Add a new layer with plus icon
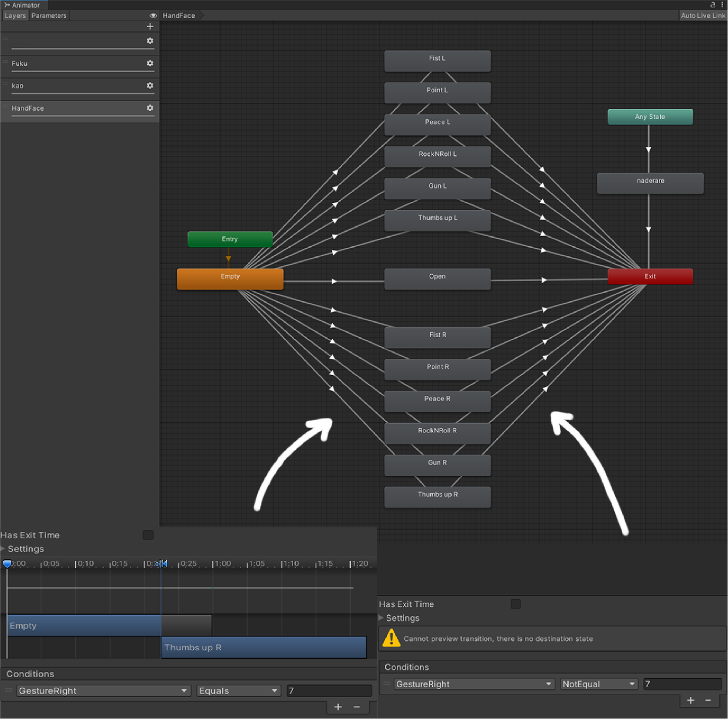Image resolution: width=728 pixels, height=719 pixels. [150, 26]
